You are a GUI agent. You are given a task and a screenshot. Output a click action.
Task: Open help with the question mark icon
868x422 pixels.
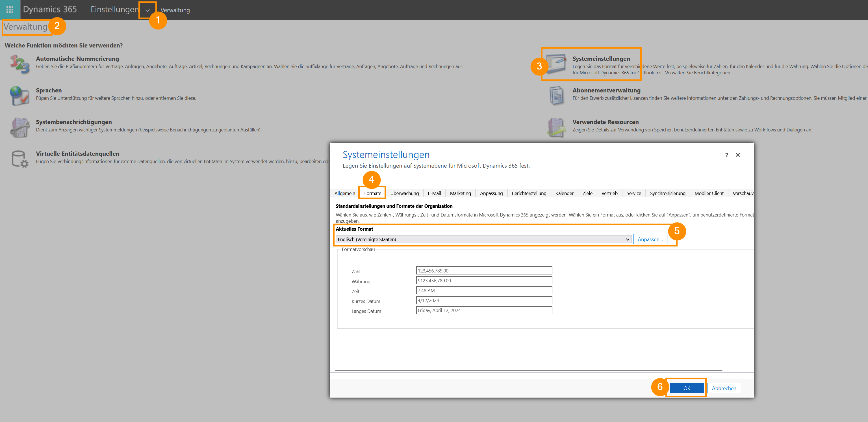[726, 155]
